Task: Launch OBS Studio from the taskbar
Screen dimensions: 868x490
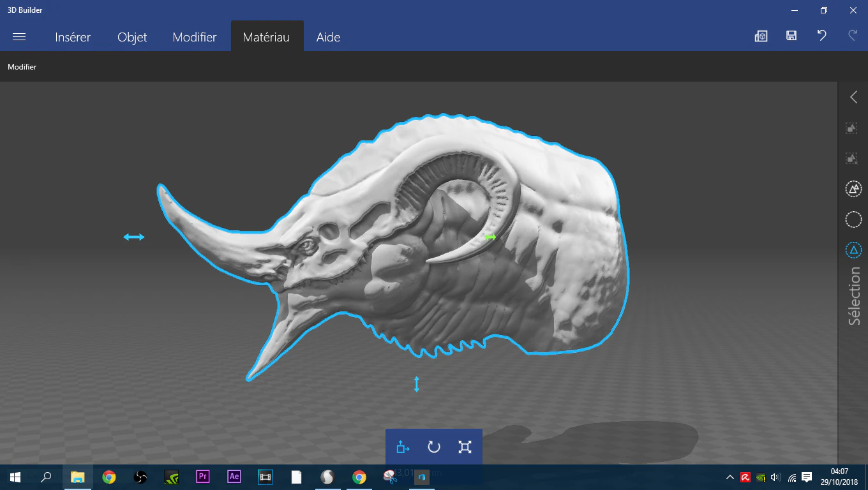Action: pos(140,477)
